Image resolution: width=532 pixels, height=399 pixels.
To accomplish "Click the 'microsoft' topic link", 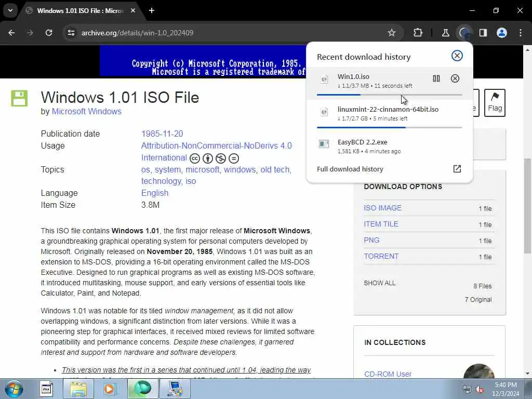I will (203, 170).
